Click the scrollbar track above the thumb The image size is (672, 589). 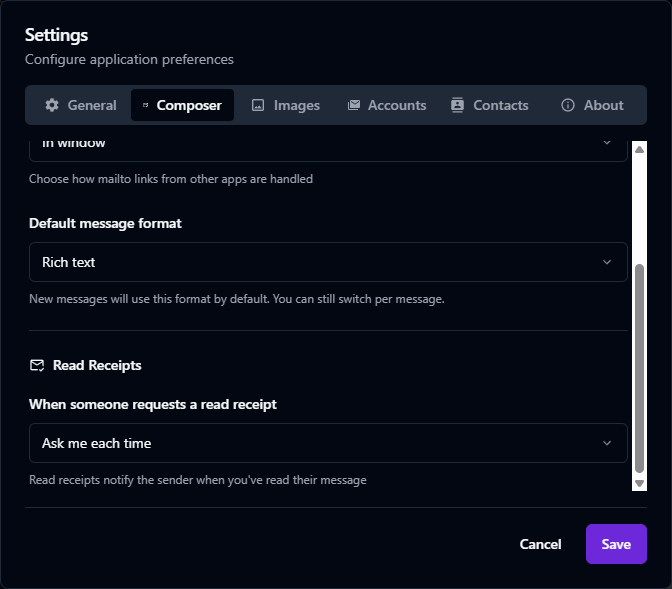pyautogui.click(x=640, y=205)
